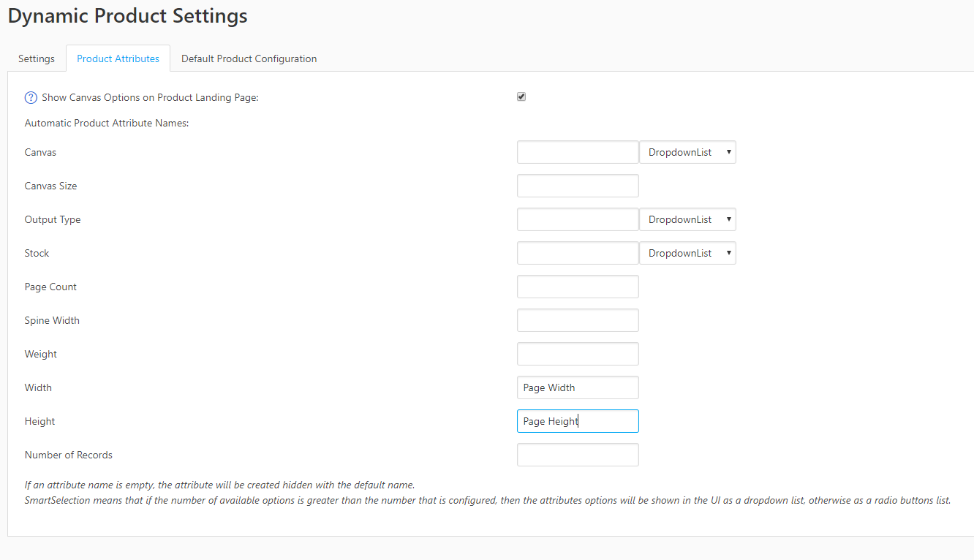Screen dimensions: 974x560
Task: Toggle Show Canvas Options checkbox
Action: pyautogui.click(x=521, y=97)
